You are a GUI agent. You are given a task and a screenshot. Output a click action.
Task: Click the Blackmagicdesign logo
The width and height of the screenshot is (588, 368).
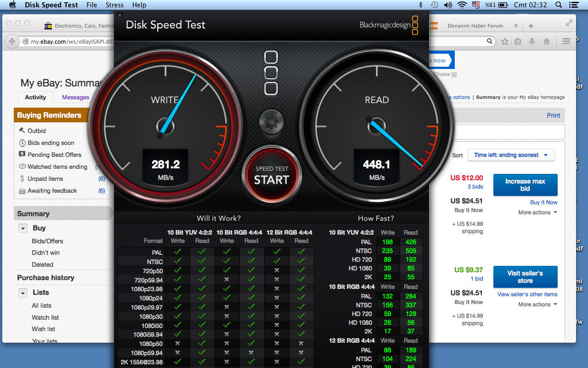click(389, 25)
